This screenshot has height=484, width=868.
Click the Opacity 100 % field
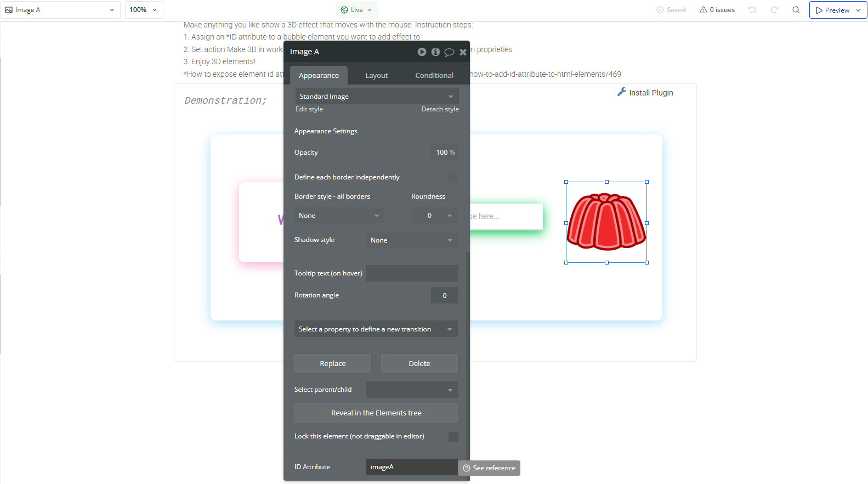445,153
